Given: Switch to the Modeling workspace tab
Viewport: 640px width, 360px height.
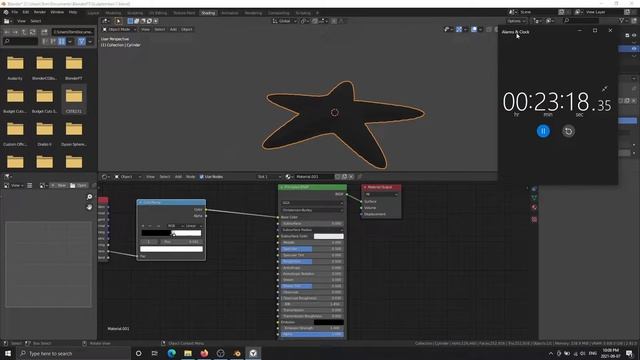Looking at the screenshot, I should pos(113,13).
